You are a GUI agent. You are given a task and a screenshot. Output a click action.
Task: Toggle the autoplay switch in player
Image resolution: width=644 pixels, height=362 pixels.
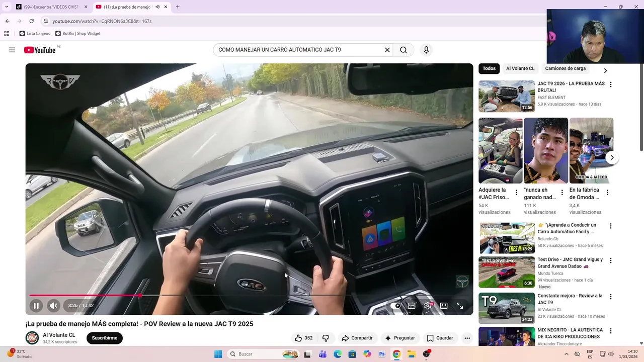(x=395, y=305)
